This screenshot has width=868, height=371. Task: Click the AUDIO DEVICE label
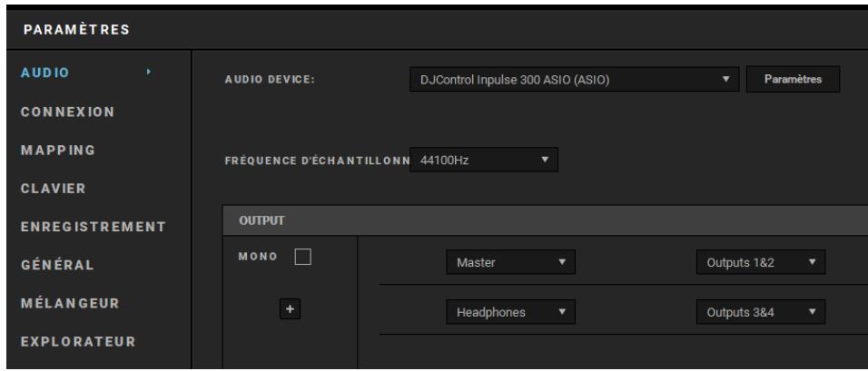point(270,80)
